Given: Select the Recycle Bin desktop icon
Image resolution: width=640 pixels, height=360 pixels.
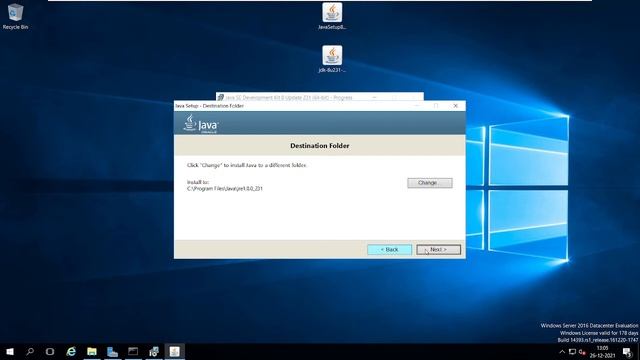Looking at the screenshot, I should (x=16, y=16).
